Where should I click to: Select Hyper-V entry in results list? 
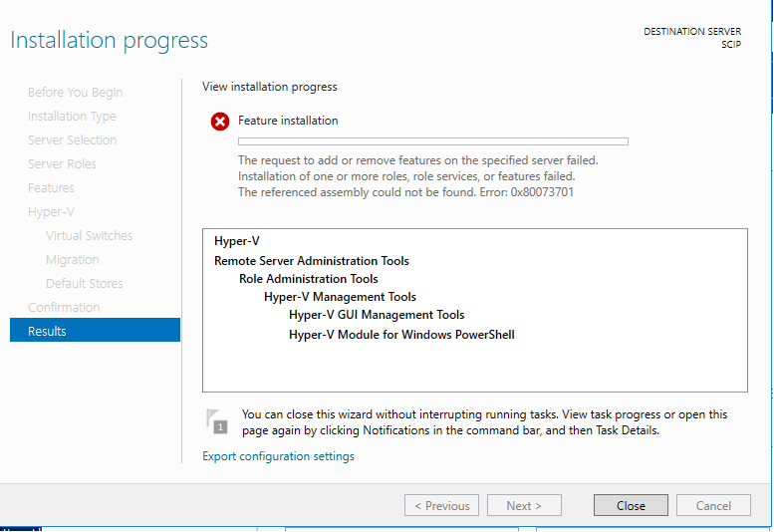tap(237, 241)
